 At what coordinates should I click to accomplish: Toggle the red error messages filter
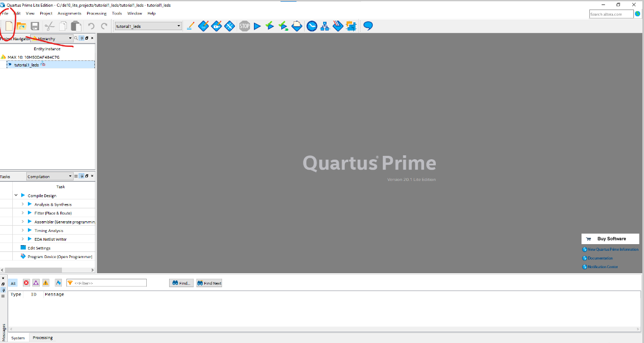tap(26, 283)
